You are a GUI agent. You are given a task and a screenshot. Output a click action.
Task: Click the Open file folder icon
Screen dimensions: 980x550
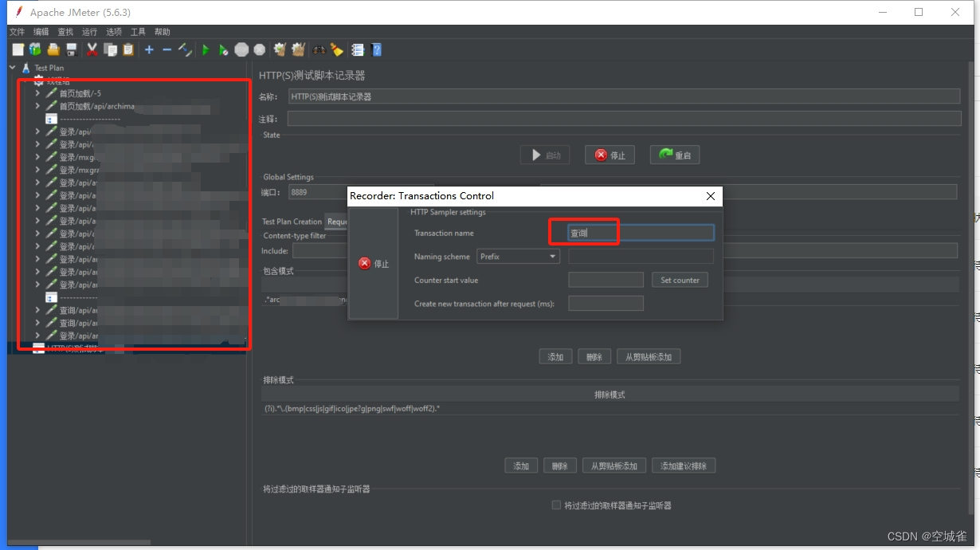click(x=53, y=49)
